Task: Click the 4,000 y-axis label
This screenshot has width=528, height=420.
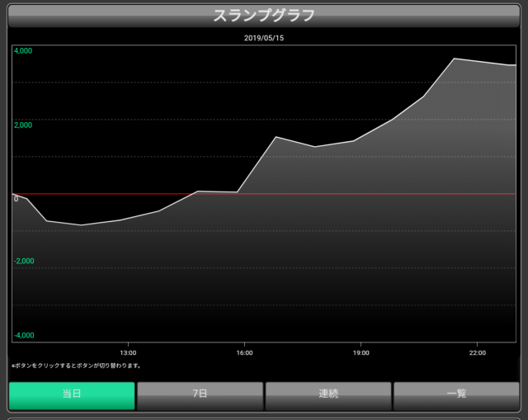Action: [x=23, y=51]
